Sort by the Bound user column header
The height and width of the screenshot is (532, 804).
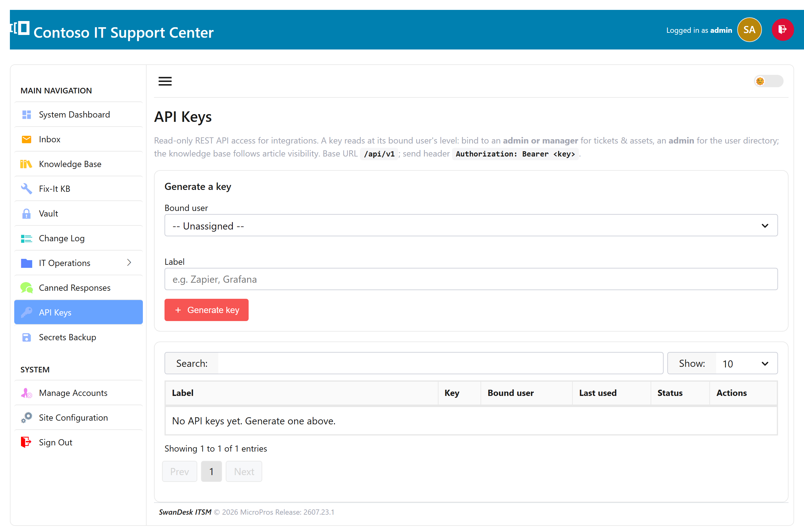click(527, 393)
